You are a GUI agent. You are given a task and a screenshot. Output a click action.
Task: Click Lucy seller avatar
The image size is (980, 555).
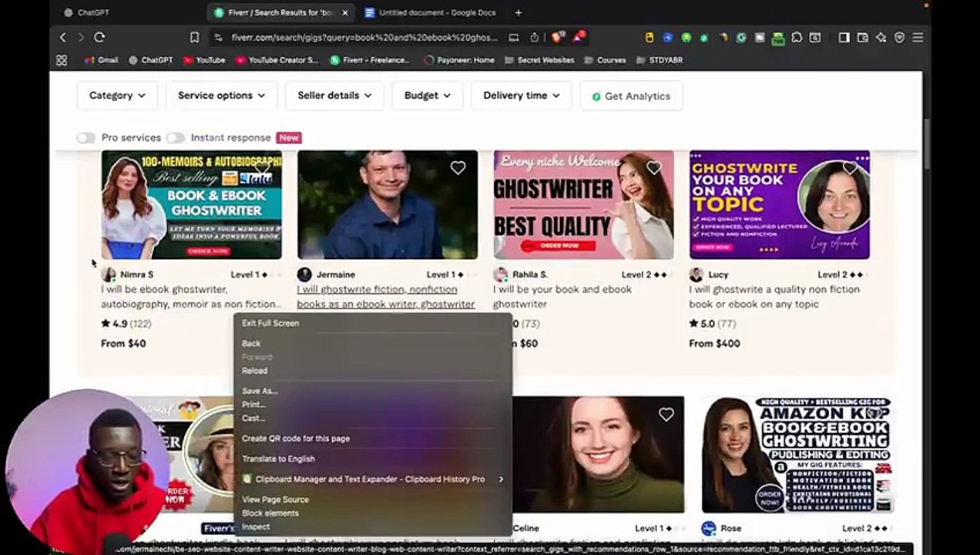(696, 274)
